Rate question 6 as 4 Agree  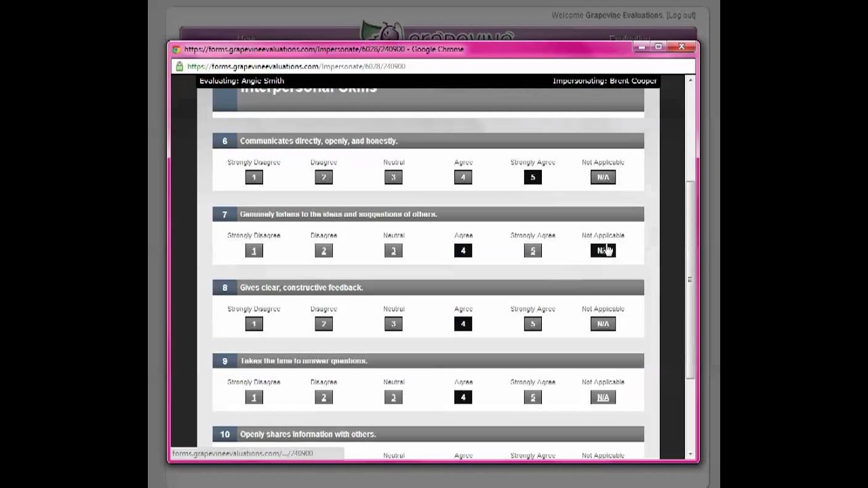point(463,178)
